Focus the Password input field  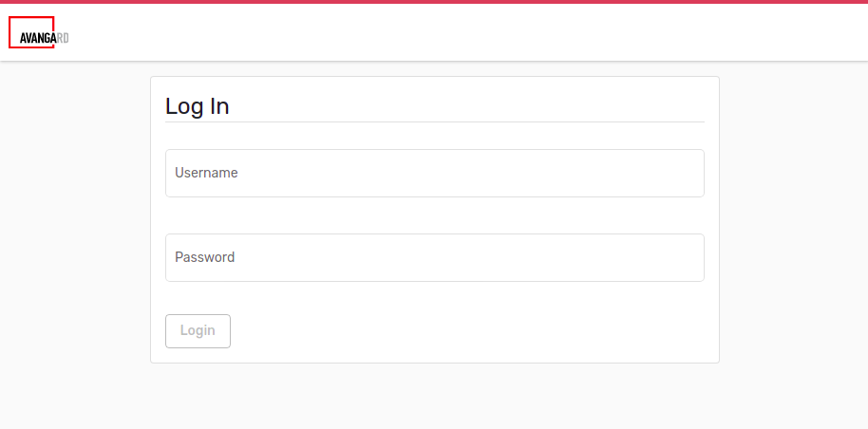[435, 257]
